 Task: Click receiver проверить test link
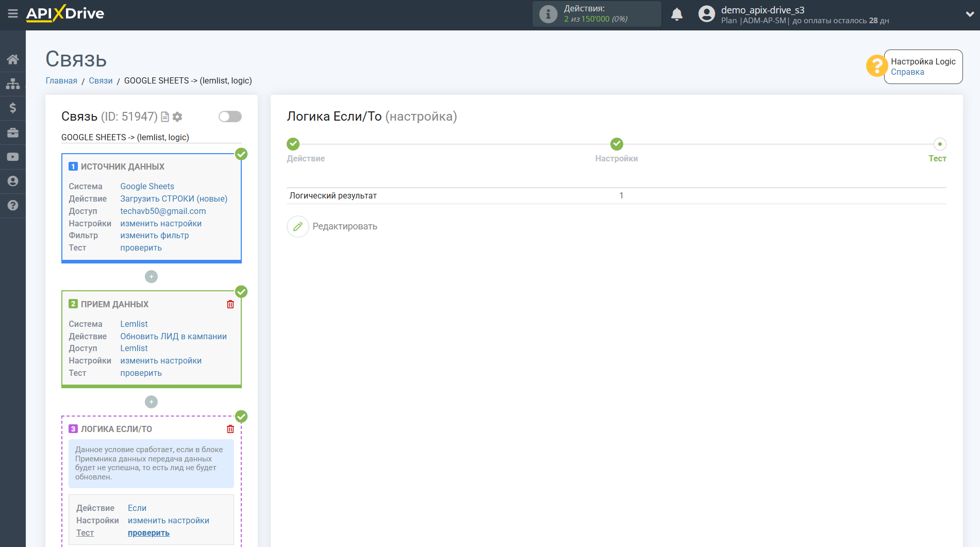pyautogui.click(x=141, y=373)
